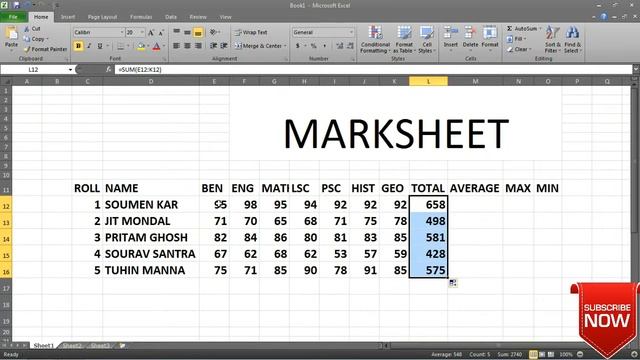
Task: Apply Comma Style format
Action: 324,46
